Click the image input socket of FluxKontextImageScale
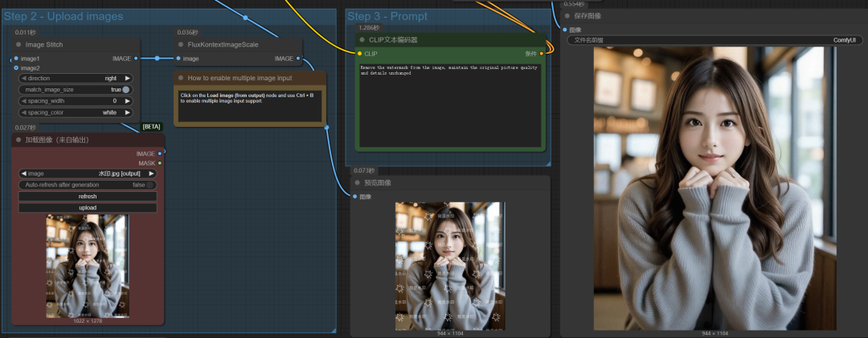This screenshot has height=338, width=868. [x=178, y=58]
